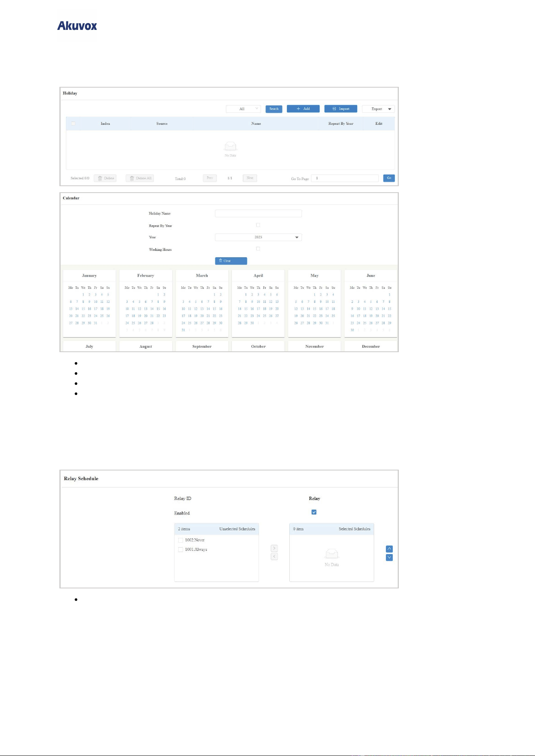Click the Repeat By Year column header

point(341,124)
